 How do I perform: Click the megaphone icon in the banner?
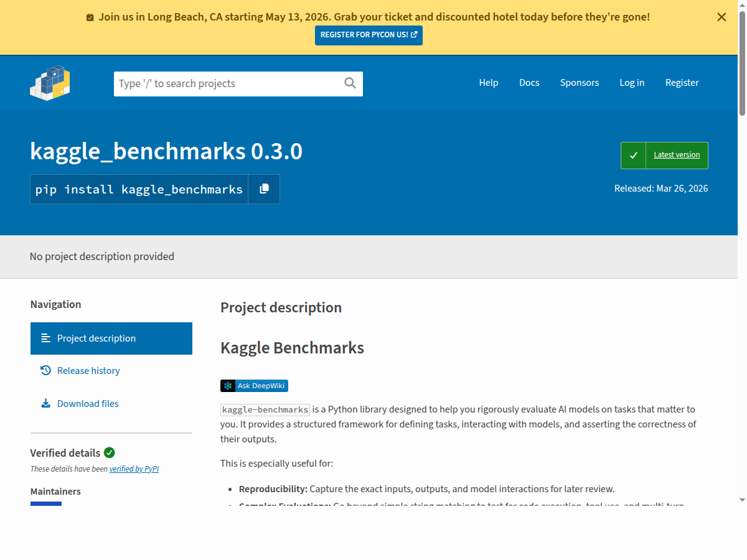[90, 17]
